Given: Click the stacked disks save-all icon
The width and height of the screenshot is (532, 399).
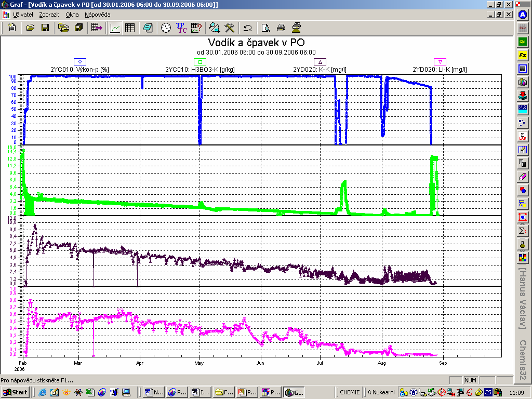Looking at the screenshot, I should (79, 28).
